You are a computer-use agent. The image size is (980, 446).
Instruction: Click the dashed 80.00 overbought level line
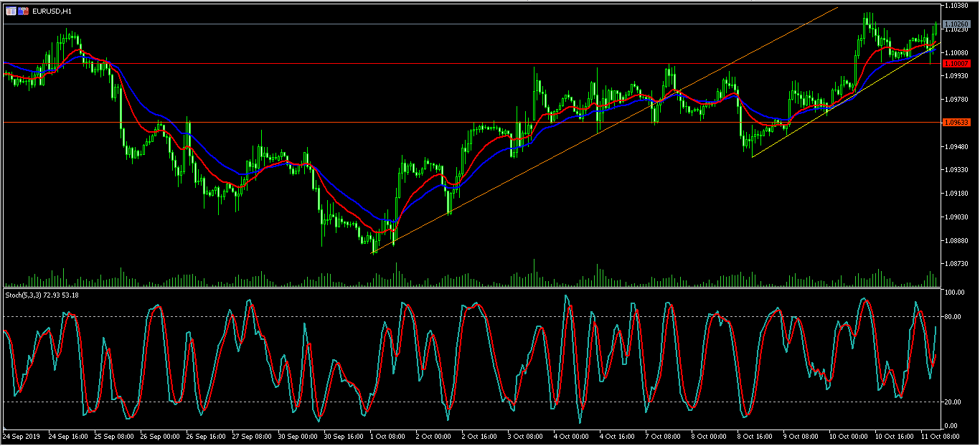pyautogui.click(x=430, y=315)
